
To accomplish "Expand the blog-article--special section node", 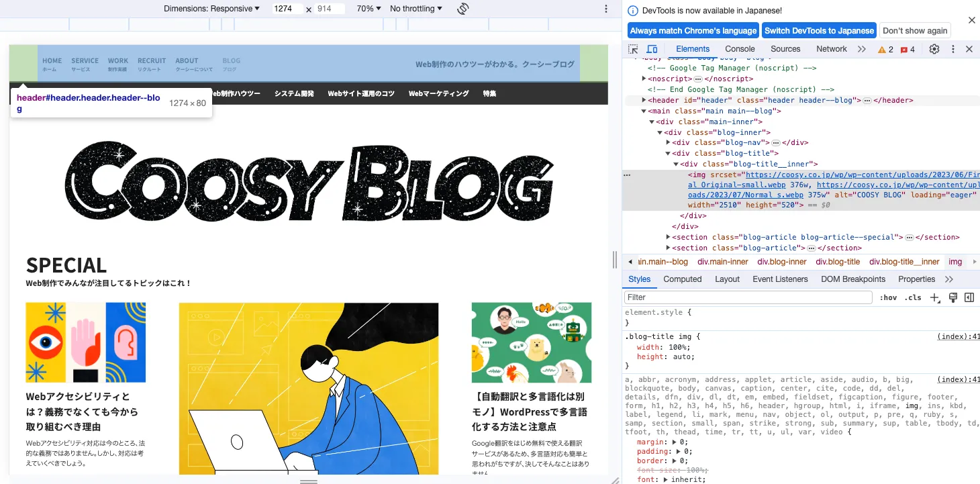I will point(668,238).
